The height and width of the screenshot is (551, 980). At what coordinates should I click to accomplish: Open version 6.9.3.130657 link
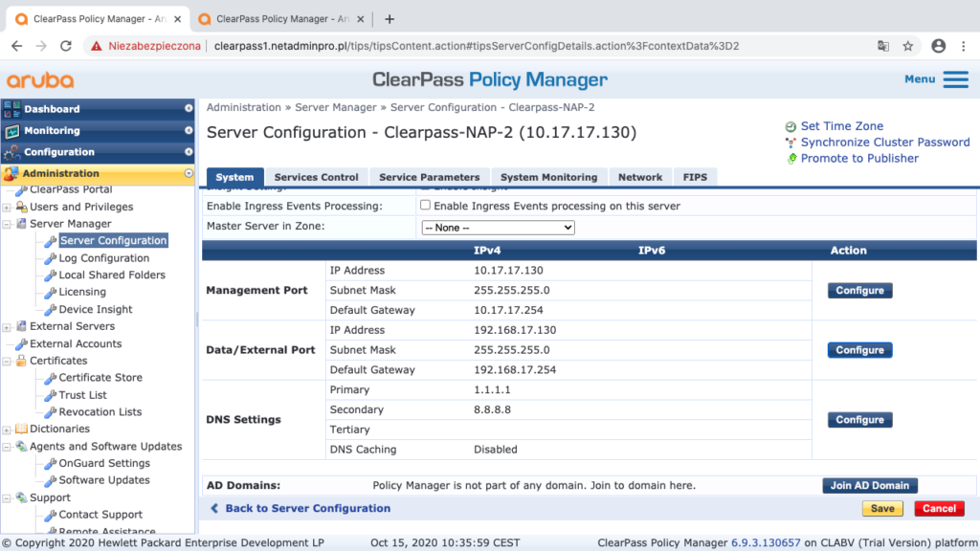pos(766,543)
